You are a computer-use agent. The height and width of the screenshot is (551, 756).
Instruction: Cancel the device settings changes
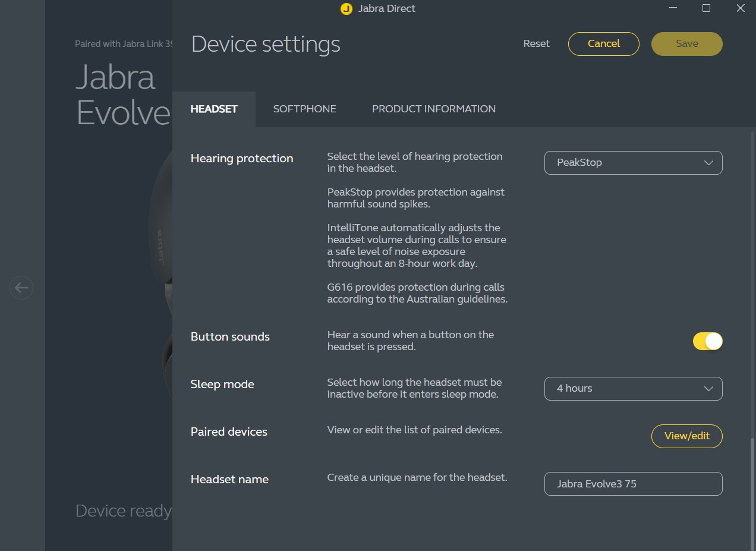(x=603, y=44)
